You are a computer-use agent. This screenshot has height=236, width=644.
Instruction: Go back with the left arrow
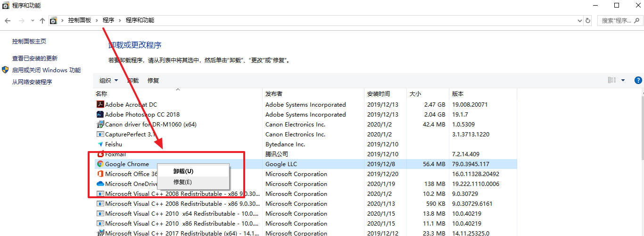click(8, 21)
